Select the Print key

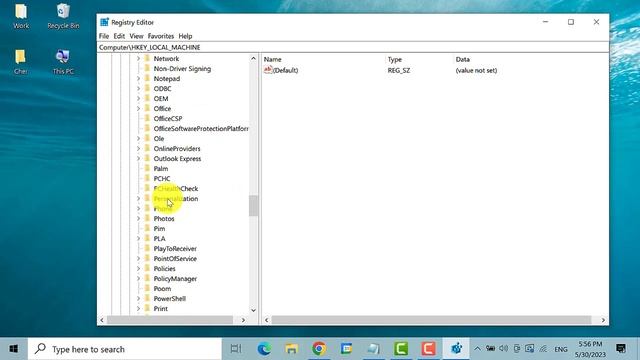[x=160, y=309]
